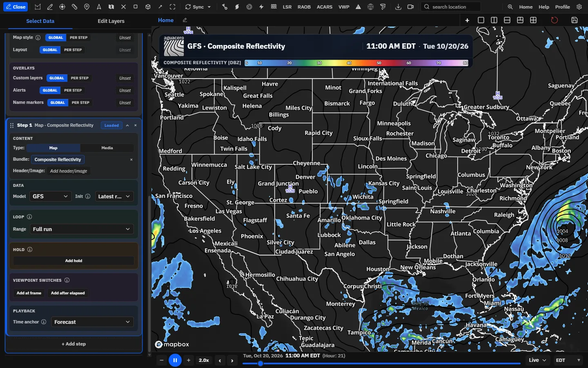Activate the crosshair target tool
Image resolution: width=588 pixels, height=368 pixels.
(x=62, y=7)
